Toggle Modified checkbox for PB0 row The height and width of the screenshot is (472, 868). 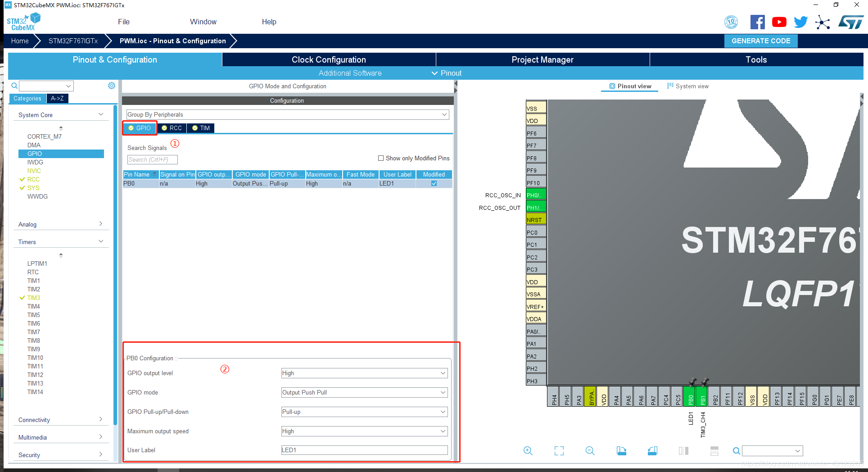point(434,183)
